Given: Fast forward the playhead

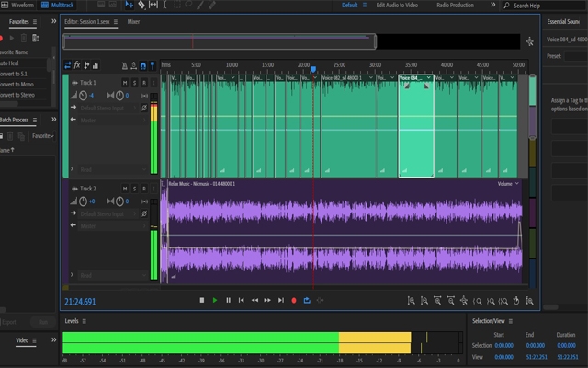Looking at the screenshot, I should [267, 301].
